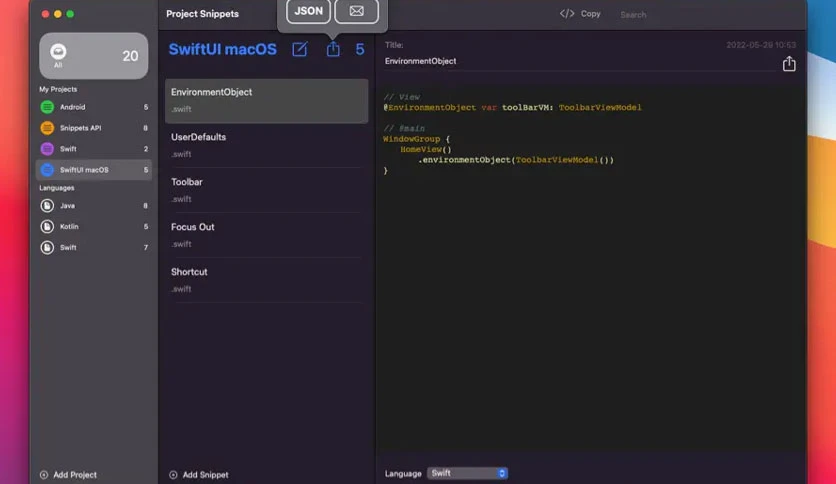Add a new project
The image size is (836, 484).
click(68, 474)
